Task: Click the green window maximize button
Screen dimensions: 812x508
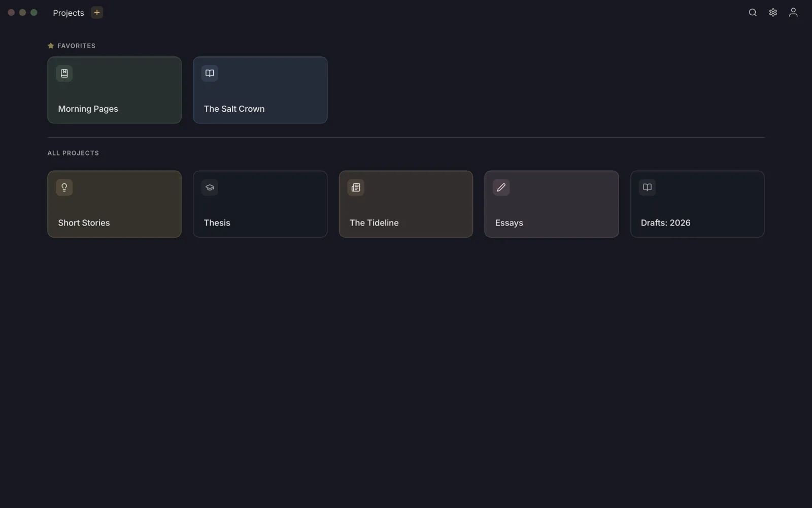Action: click(34, 13)
